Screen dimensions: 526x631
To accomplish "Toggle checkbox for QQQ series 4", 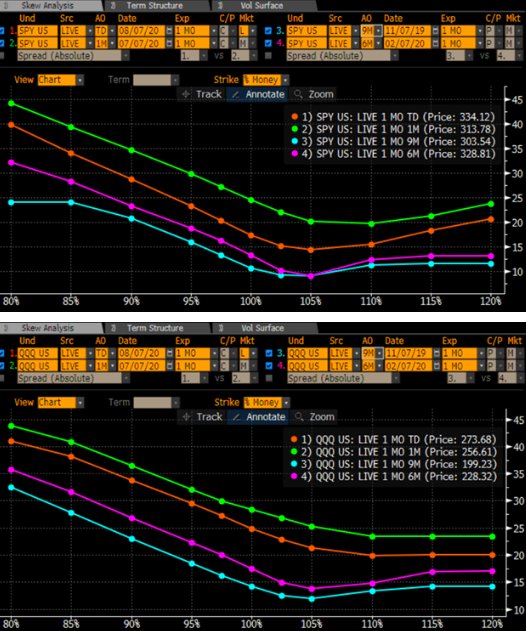I will point(269,366).
